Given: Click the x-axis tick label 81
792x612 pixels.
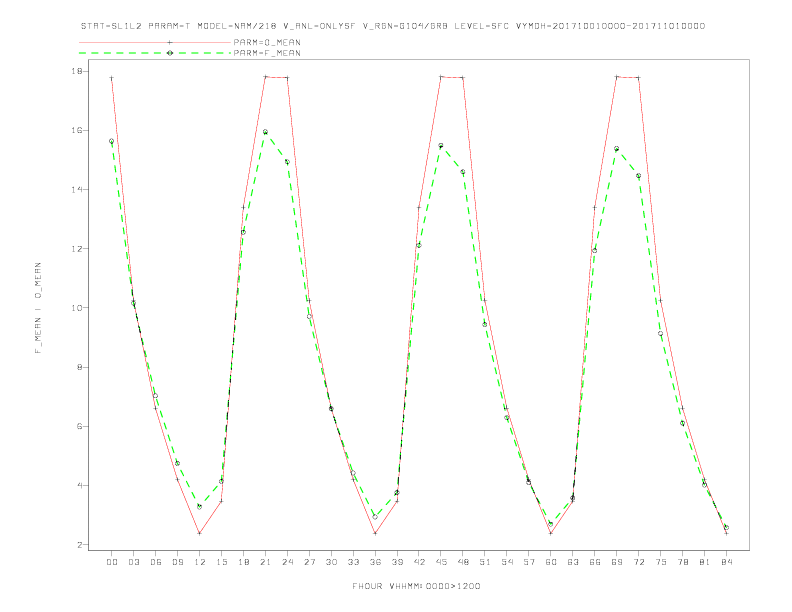Looking at the screenshot, I should point(705,562).
